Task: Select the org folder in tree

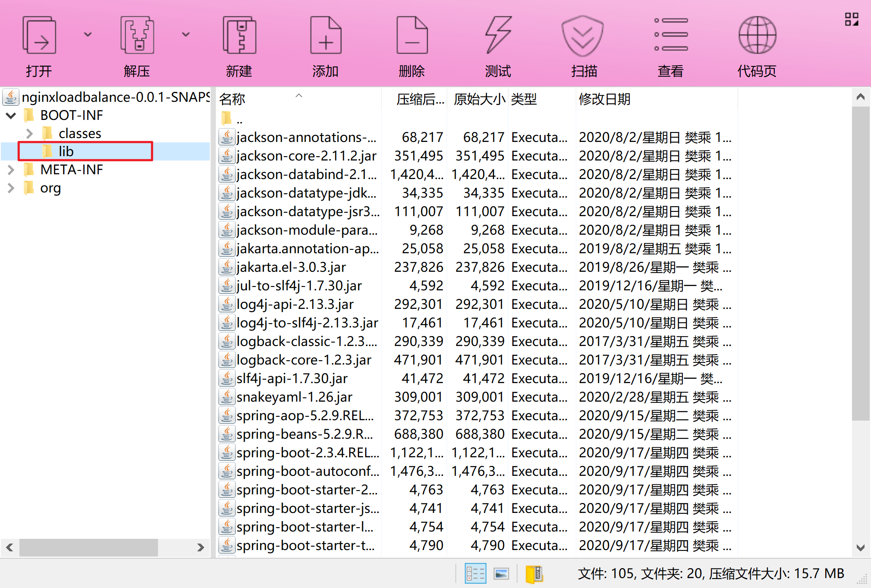Action: [50, 188]
